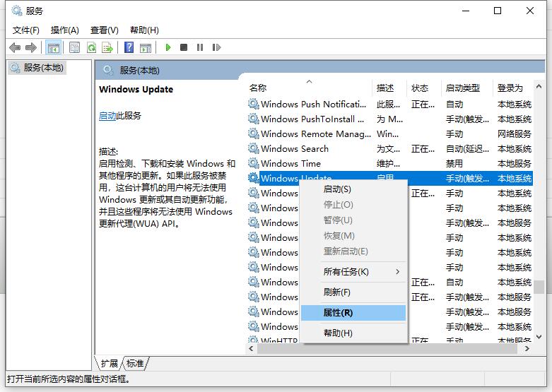Open the toolbar Properties sheet icon
This screenshot has width=552, height=392.
(74, 47)
